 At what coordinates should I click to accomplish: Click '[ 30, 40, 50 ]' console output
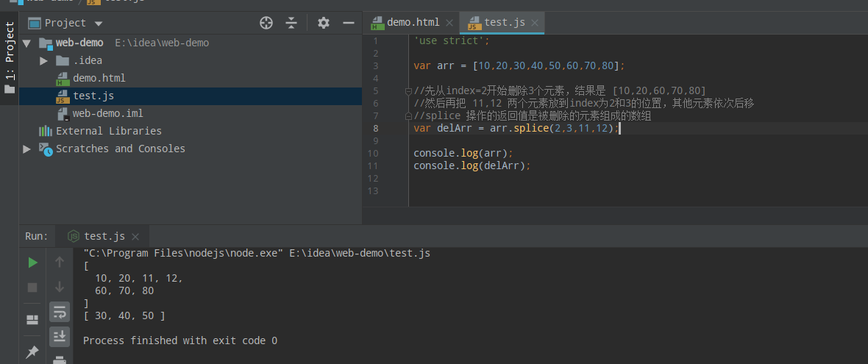(x=124, y=316)
